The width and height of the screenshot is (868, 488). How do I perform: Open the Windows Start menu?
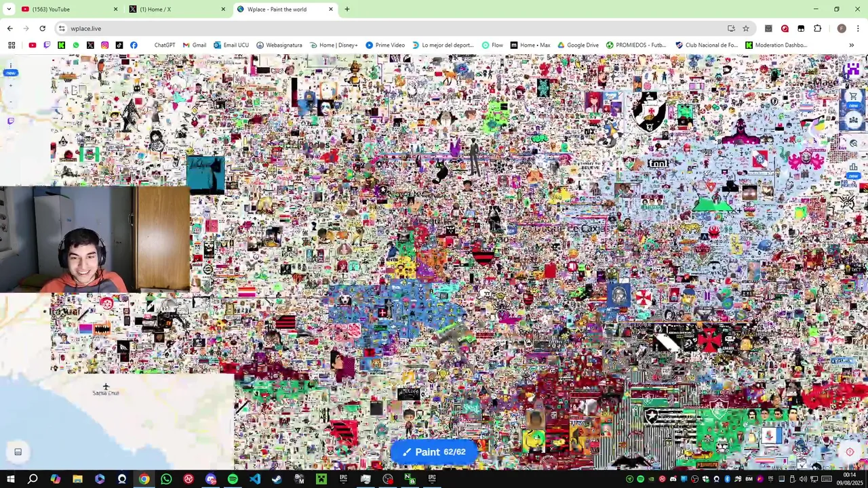click(10, 479)
